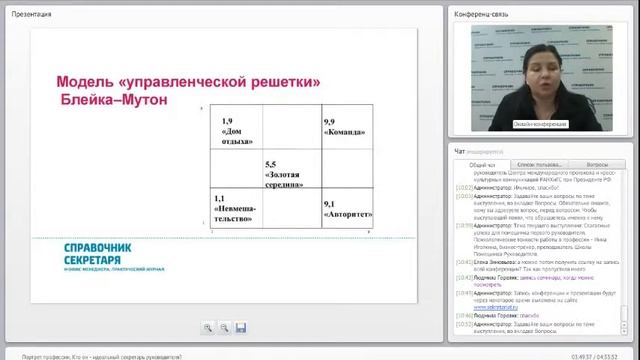The width and height of the screenshot is (640, 360).
Task: Click the Справочник секретаря logo on the slide
Action: 114,257
